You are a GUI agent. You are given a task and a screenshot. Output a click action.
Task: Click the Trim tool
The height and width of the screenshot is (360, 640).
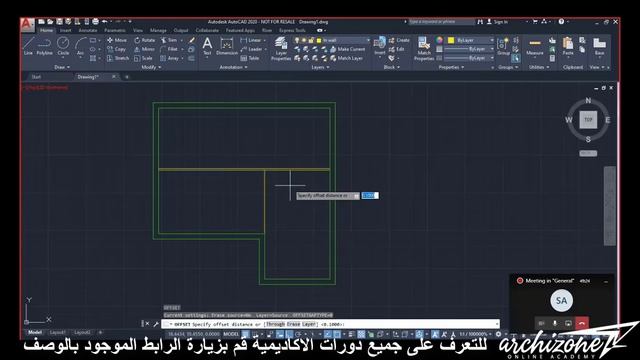(169, 40)
